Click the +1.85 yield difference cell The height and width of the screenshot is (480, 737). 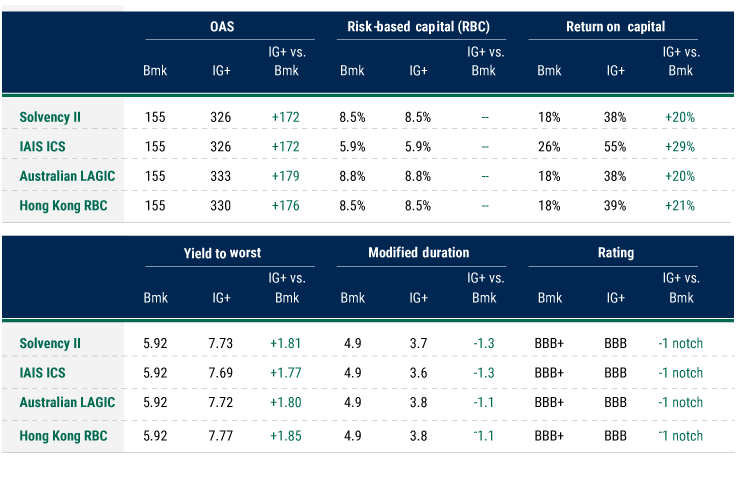point(287,436)
